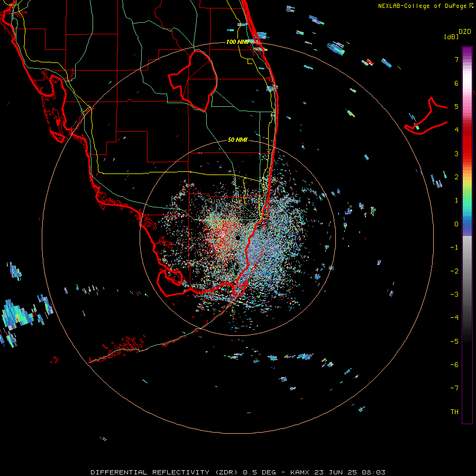This screenshot has width=476, height=476.
Task: Click the NEXLAB-College of DuPage credit text
Action: point(423,6)
